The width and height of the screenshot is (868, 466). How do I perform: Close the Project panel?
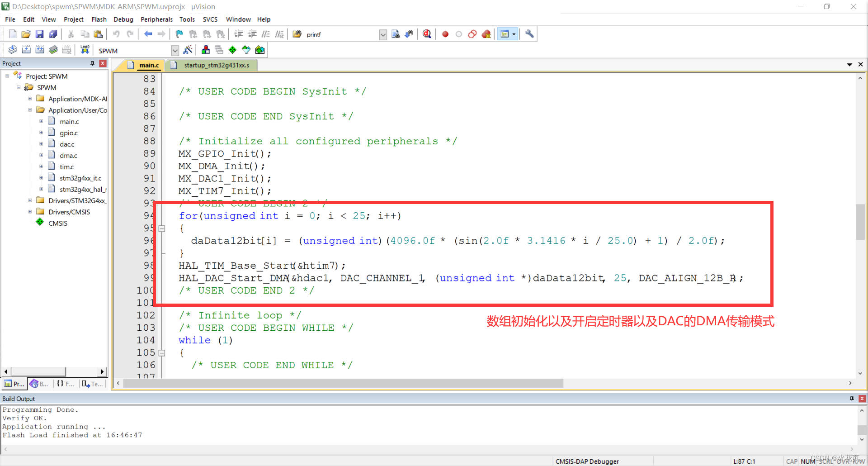pyautogui.click(x=103, y=63)
